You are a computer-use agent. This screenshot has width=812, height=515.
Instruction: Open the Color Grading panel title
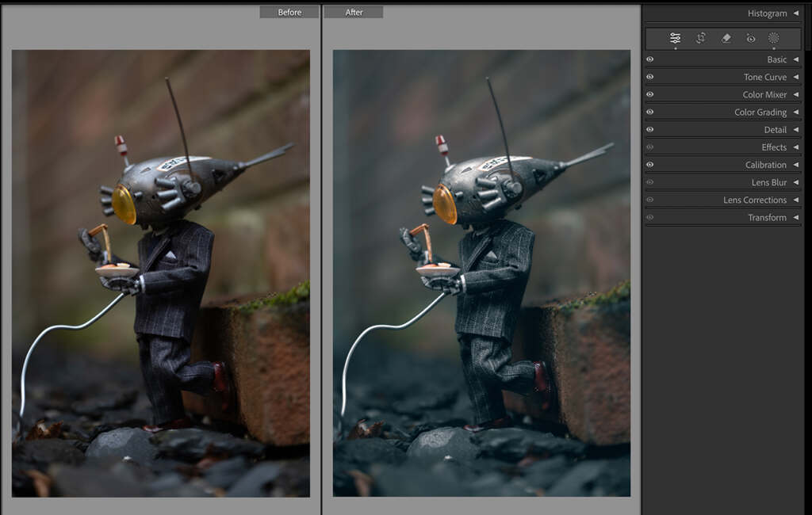(x=760, y=113)
